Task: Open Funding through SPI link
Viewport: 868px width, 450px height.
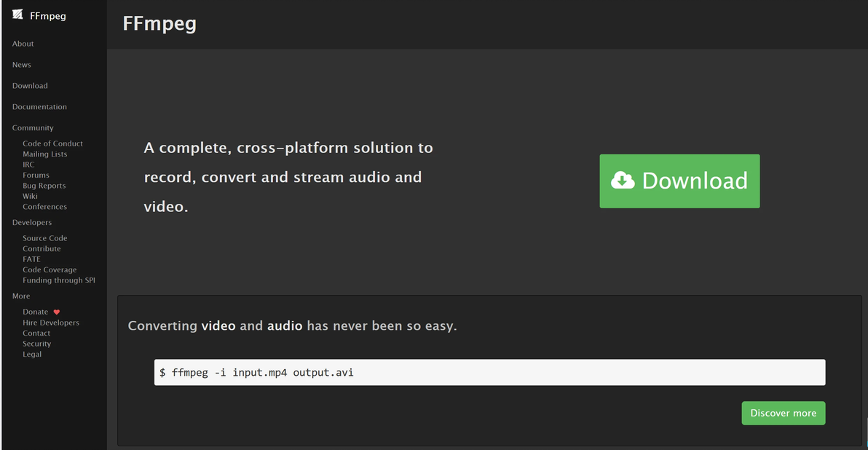Action: click(59, 280)
